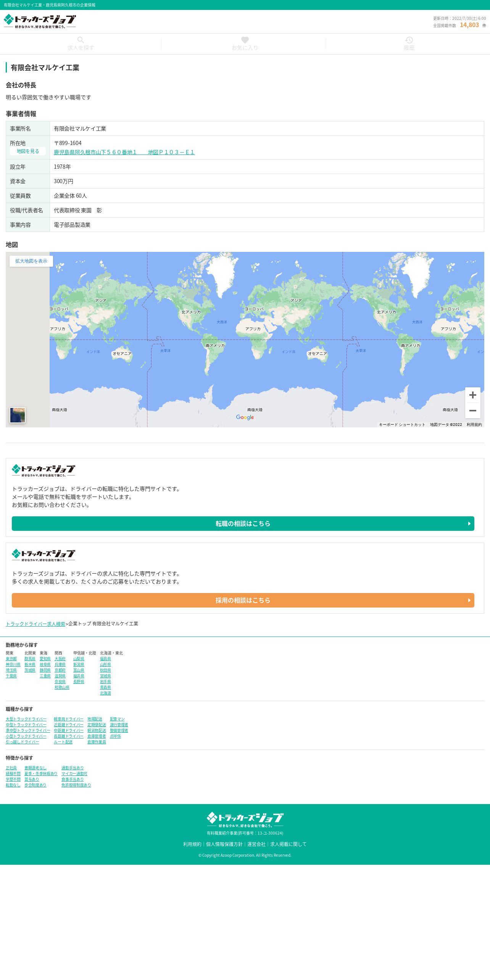
Task: Select 大阪府 in the location list
Action: click(60, 659)
